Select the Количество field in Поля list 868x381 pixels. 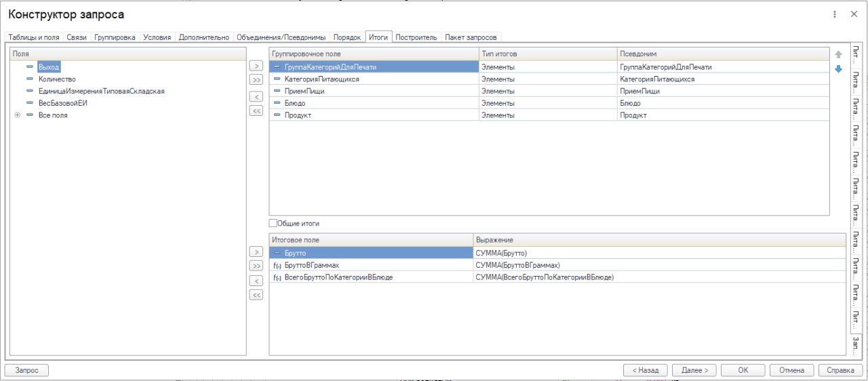58,79
